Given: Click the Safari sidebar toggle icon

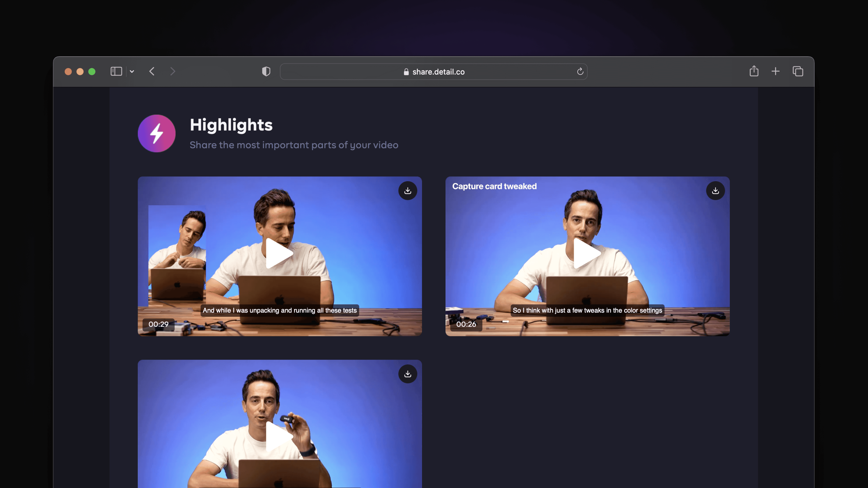Looking at the screenshot, I should (x=116, y=71).
